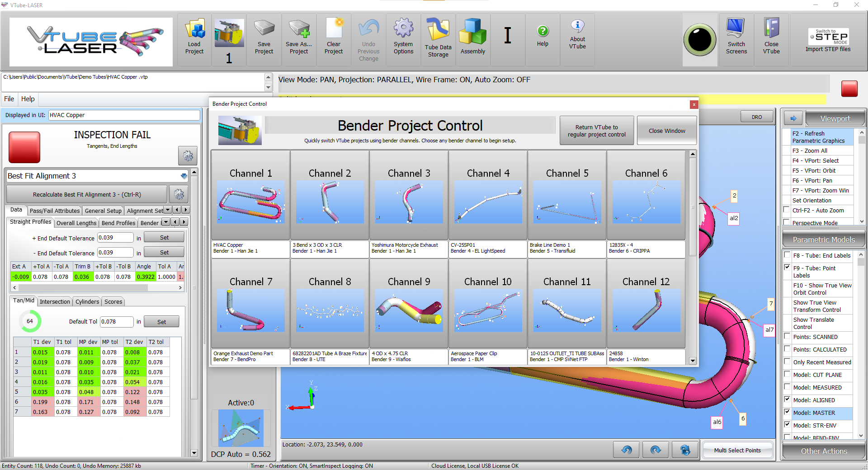Click the + End Default Tolerance field
Viewport: 868px width, 470px height.
(x=115, y=238)
